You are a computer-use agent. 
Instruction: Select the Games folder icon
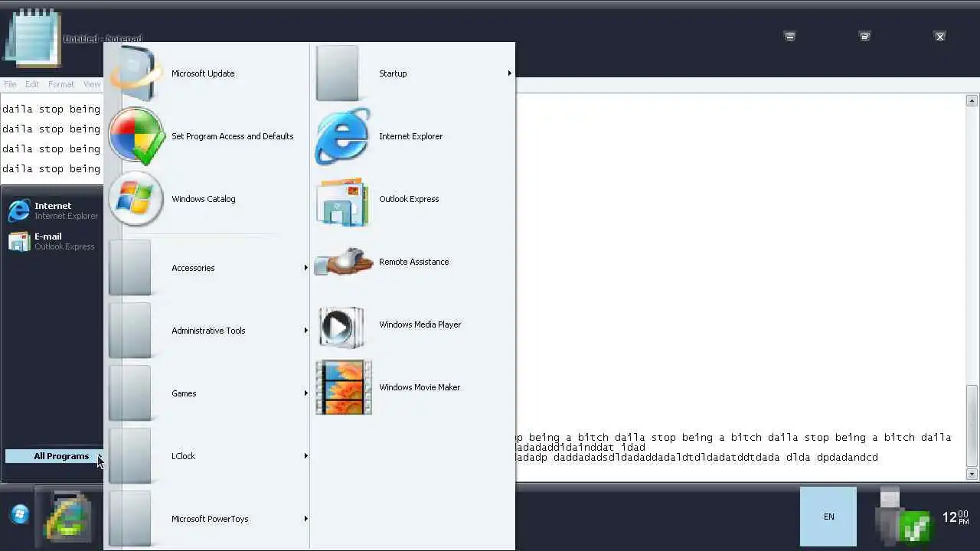click(x=130, y=393)
